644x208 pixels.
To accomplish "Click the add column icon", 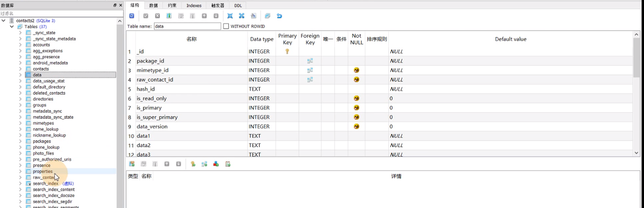I will pos(169,16).
